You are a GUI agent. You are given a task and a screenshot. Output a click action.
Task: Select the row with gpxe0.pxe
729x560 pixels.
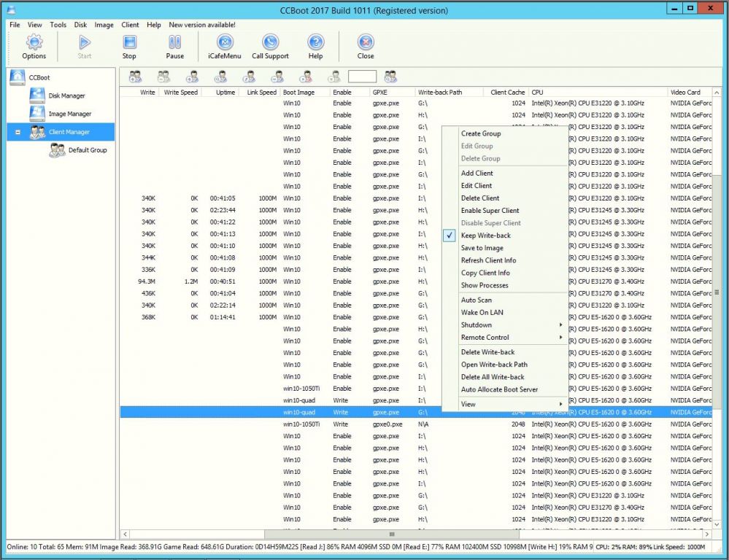tap(416, 424)
